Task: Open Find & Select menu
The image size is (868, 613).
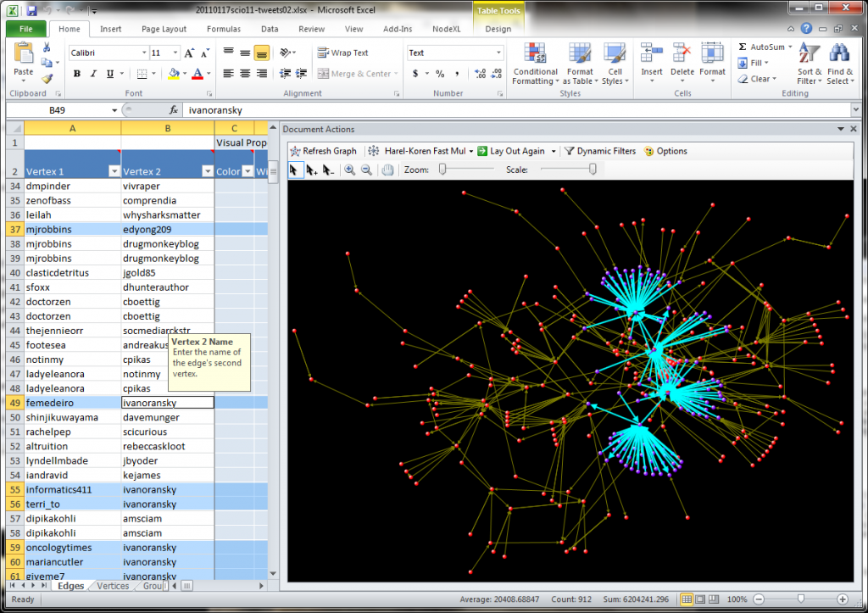Action: point(840,64)
